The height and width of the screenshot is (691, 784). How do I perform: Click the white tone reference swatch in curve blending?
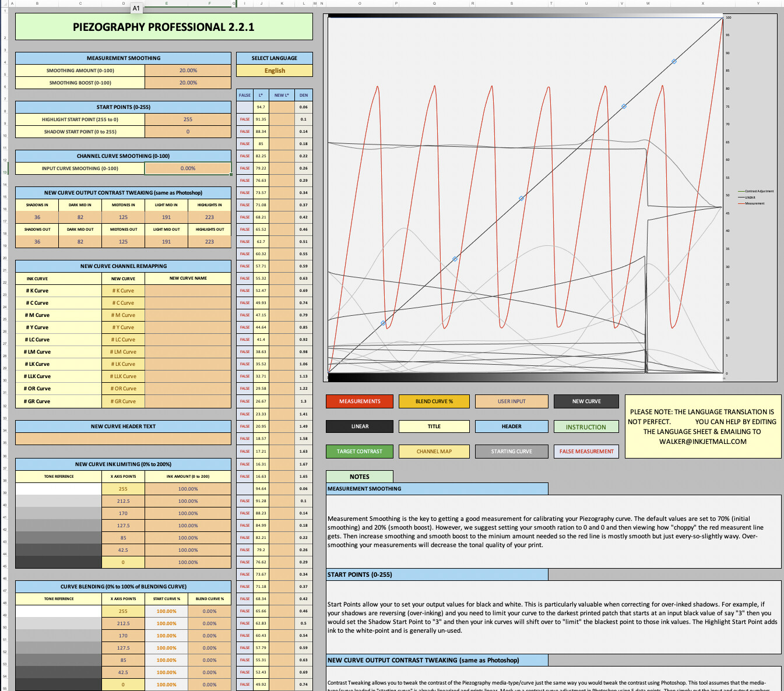click(x=58, y=611)
